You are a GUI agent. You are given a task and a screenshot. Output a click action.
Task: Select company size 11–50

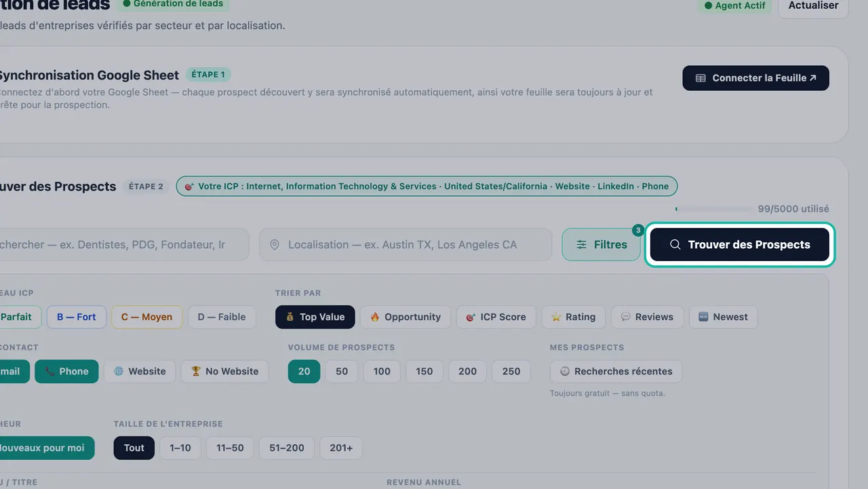(230, 448)
